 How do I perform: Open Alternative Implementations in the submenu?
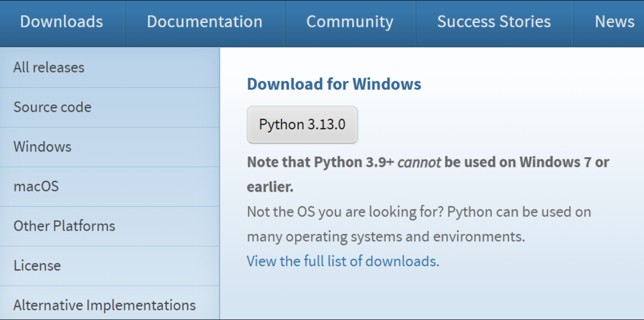105,305
